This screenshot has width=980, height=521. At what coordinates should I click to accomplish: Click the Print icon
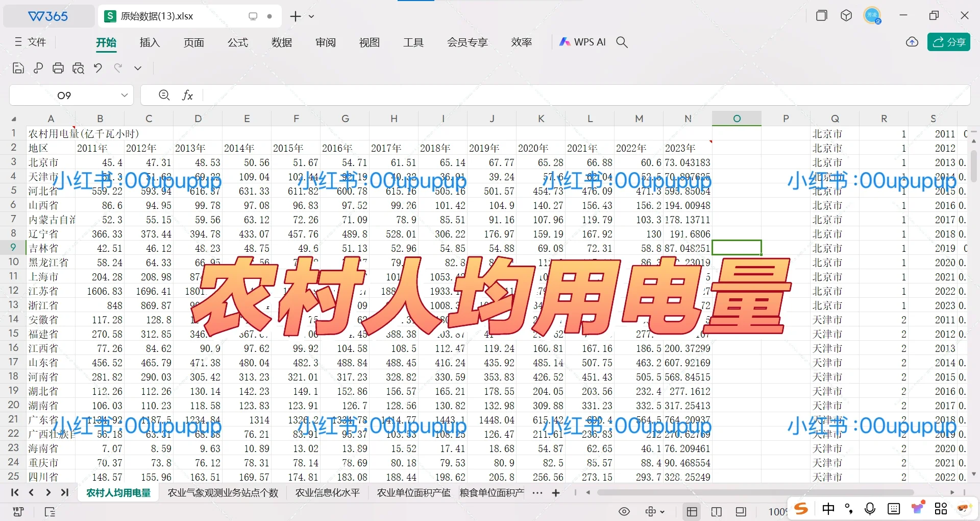click(58, 68)
